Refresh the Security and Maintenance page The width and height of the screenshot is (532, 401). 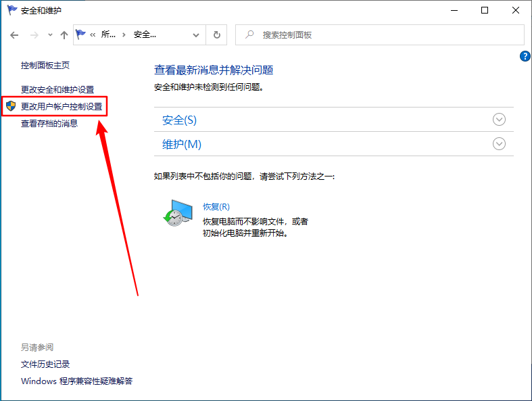click(x=216, y=34)
